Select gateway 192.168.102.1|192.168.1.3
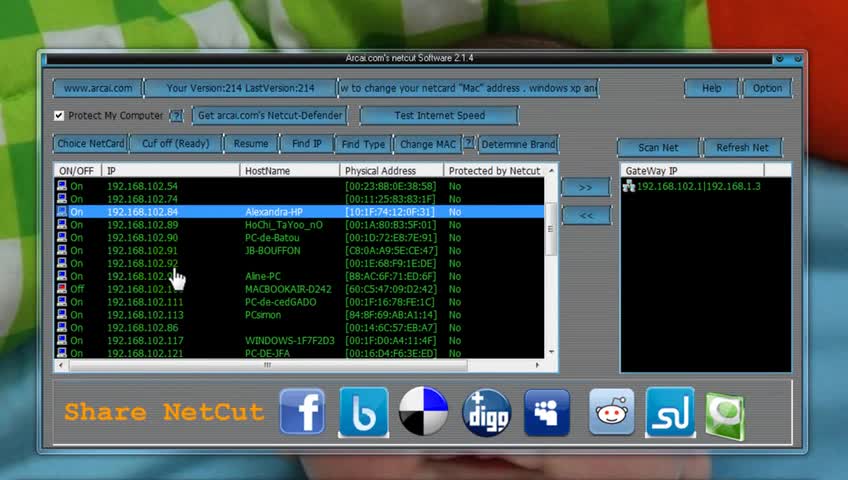 (x=699, y=186)
